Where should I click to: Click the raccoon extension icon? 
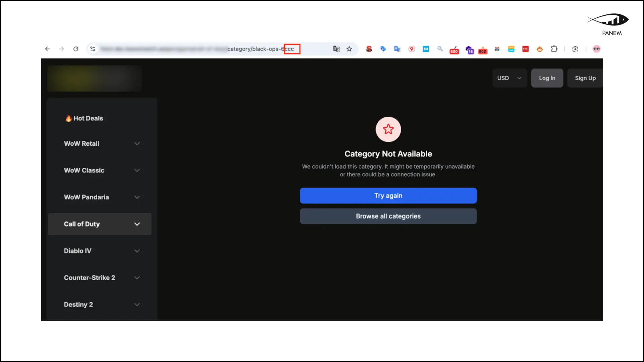tap(497, 49)
